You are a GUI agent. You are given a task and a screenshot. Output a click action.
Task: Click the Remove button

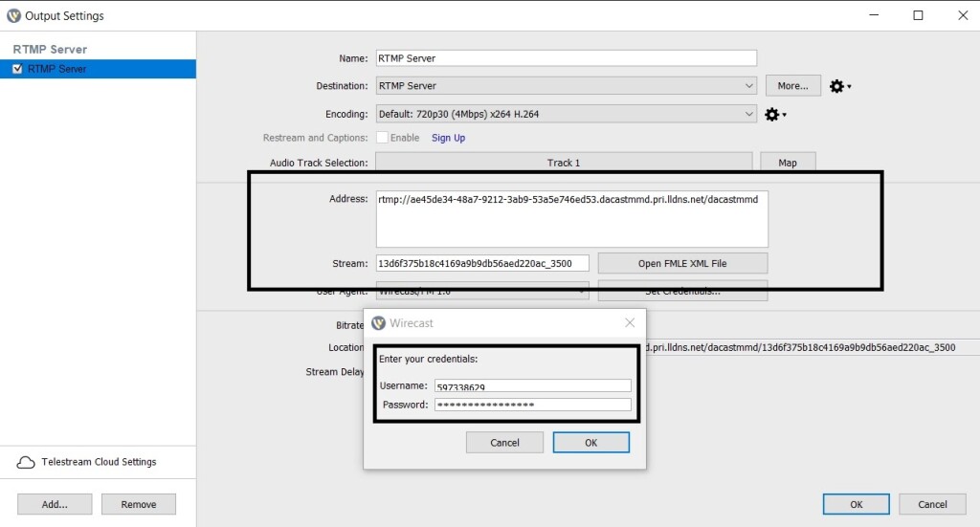pyautogui.click(x=139, y=504)
